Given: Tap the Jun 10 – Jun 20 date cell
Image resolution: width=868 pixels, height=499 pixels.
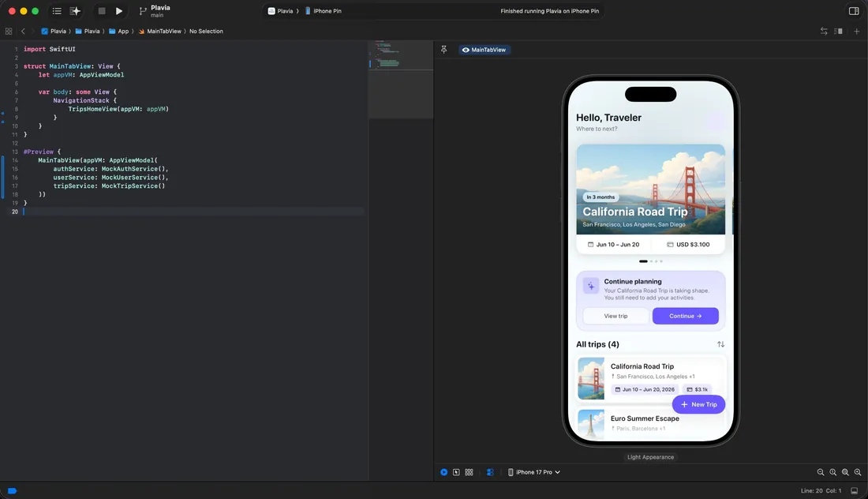Looking at the screenshot, I should pyautogui.click(x=613, y=244).
